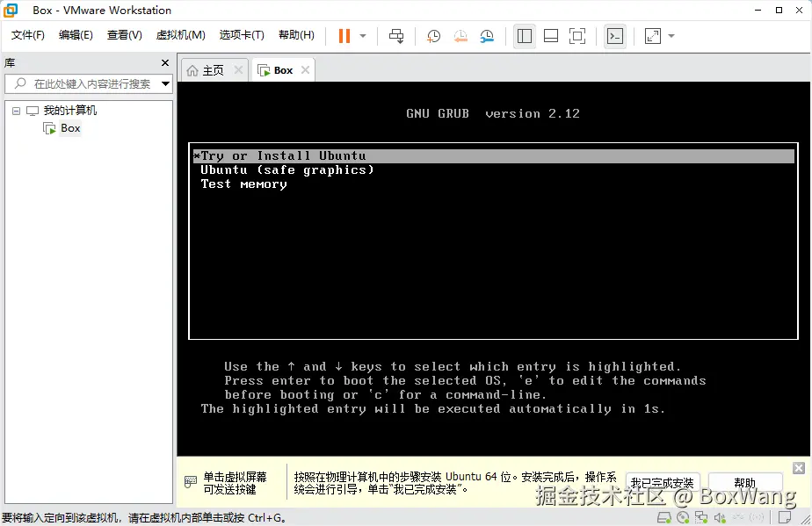Revert the VM to its snapshot

(460, 36)
